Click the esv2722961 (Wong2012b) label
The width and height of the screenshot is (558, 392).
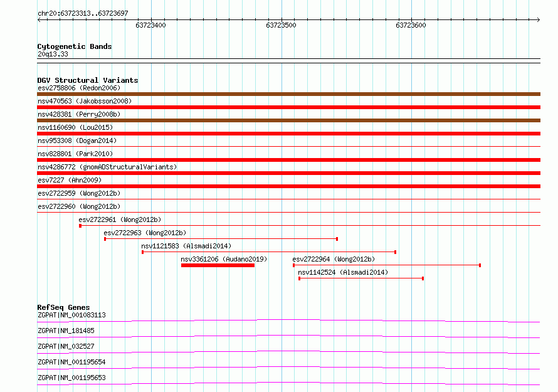click(120, 220)
